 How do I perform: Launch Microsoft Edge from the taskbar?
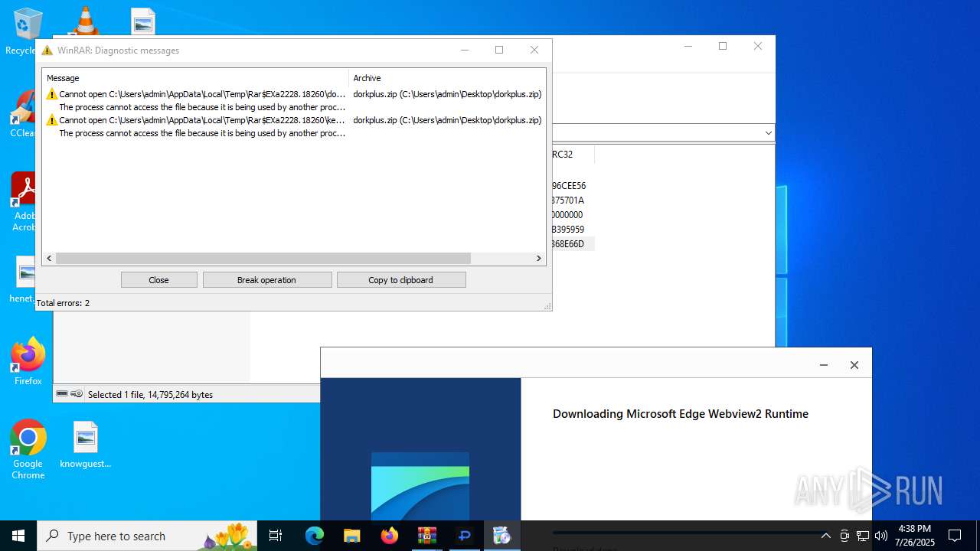(315, 536)
